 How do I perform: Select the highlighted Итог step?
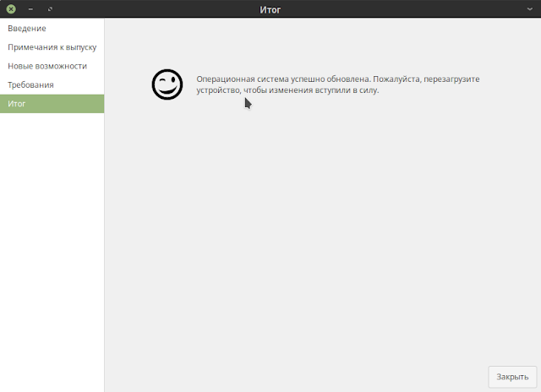tap(52, 104)
